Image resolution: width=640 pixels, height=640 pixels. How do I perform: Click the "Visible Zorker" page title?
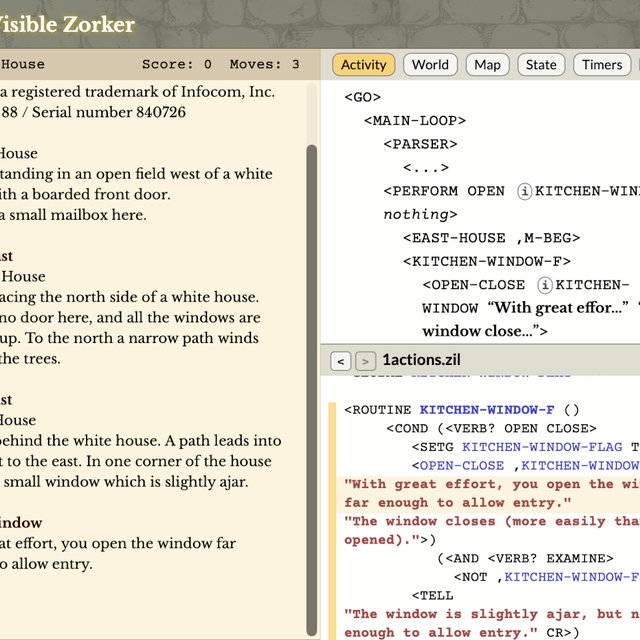pos(65,24)
